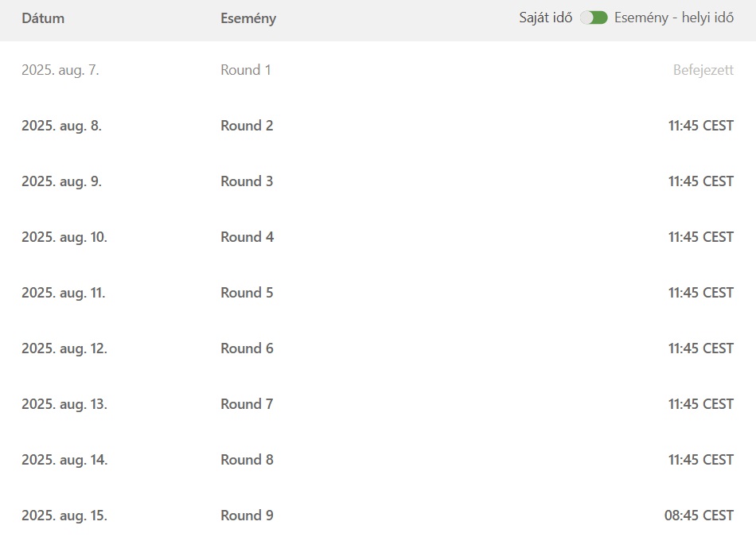This screenshot has width=756, height=537.
Task: Click the Saját idő label
Action: tap(546, 18)
